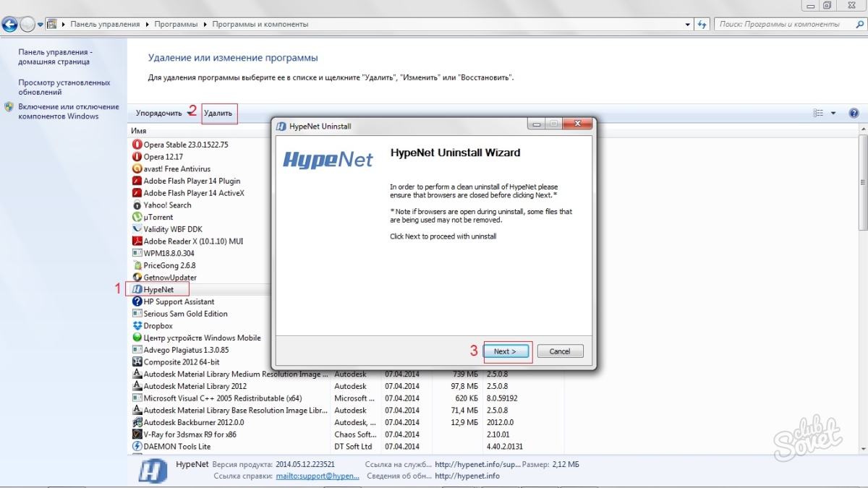Open Панель управления домашняя страница link
The width and height of the screenshot is (868, 488).
pos(55,56)
